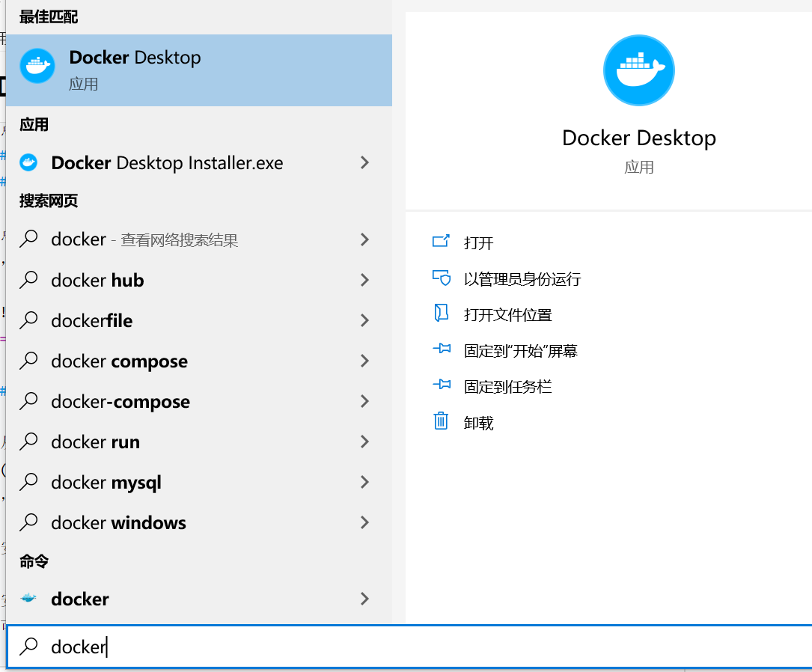This screenshot has width=812, height=672.
Task: Select 'docker-compose' hyphenated suggestion
Action: tap(199, 401)
